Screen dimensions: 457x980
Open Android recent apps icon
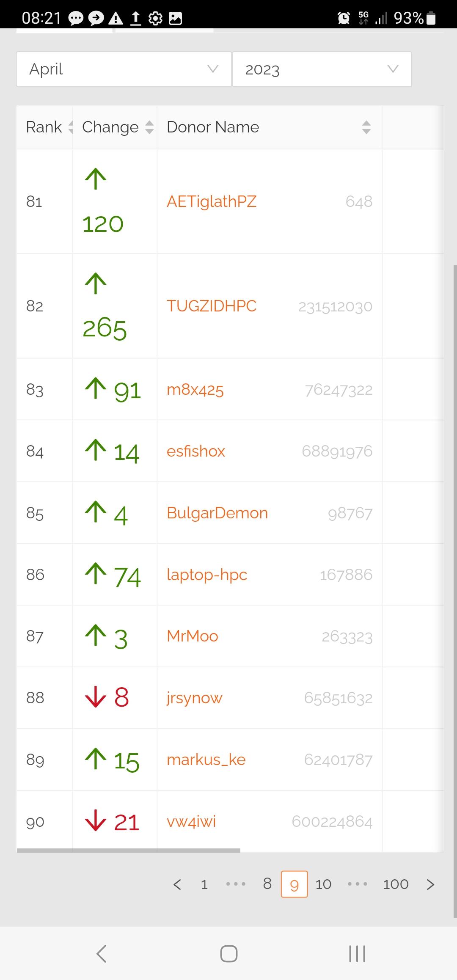(357, 954)
